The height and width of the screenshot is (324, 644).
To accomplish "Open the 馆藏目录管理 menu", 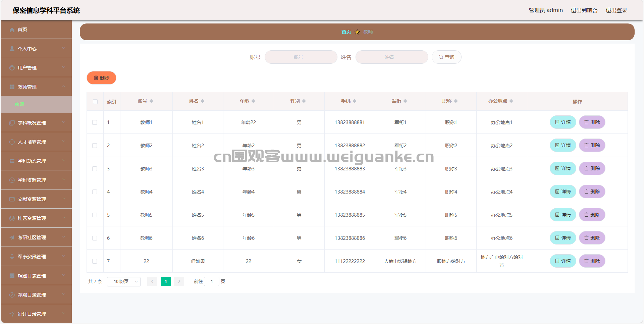I will (x=37, y=276).
